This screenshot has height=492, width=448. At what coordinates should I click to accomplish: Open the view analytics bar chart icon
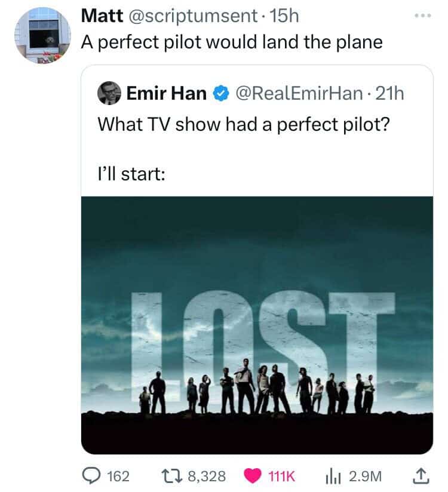click(333, 476)
